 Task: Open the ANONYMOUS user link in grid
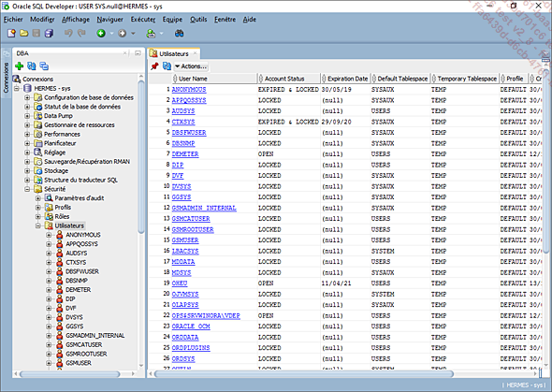tap(189, 90)
